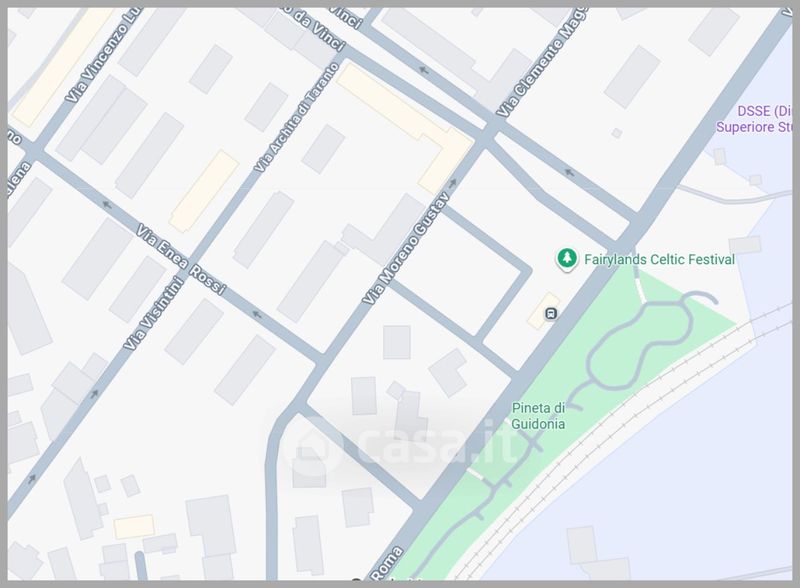Select the DSSE purple place label
This screenshot has width=800, height=588.
coord(754,119)
